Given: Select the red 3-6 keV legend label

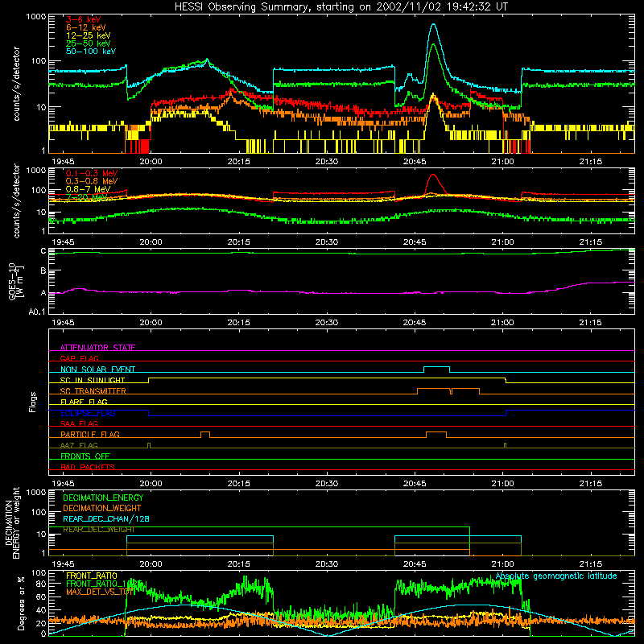Looking at the screenshot, I should tap(84, 19).
